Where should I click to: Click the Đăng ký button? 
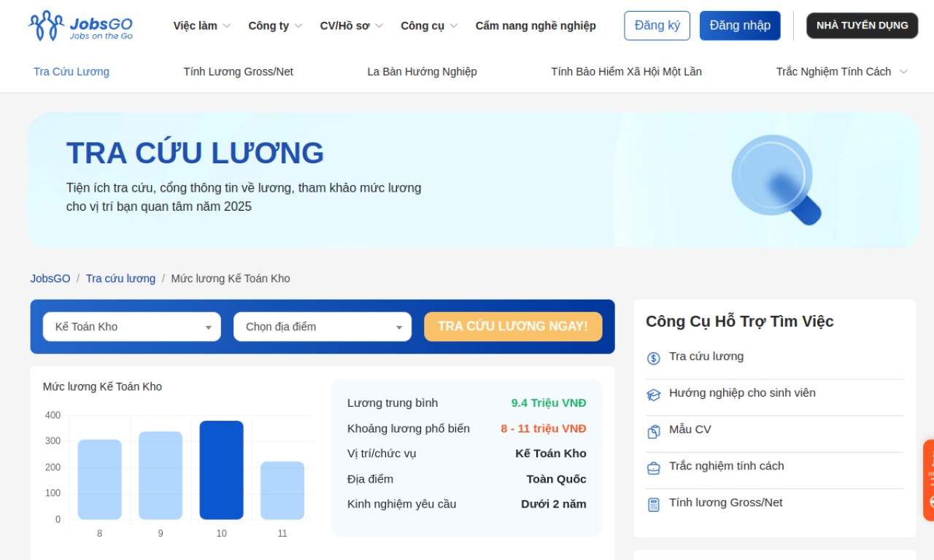657,26
